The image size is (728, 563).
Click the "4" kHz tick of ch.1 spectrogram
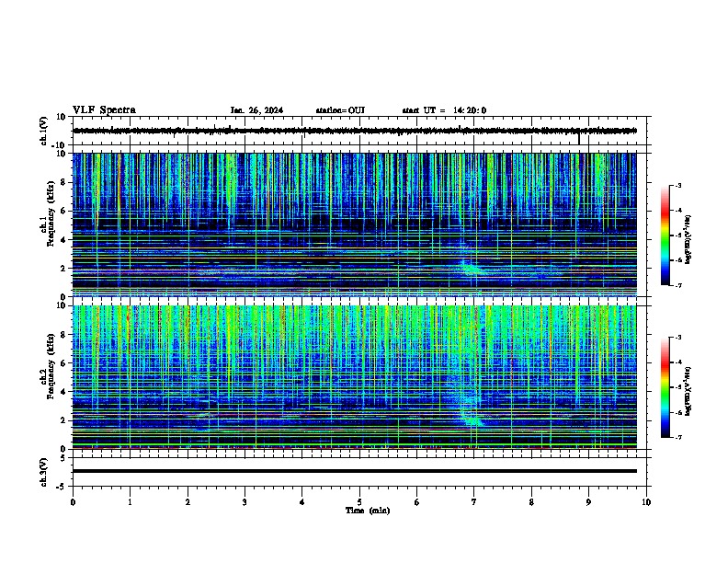(x=63, y=240)
